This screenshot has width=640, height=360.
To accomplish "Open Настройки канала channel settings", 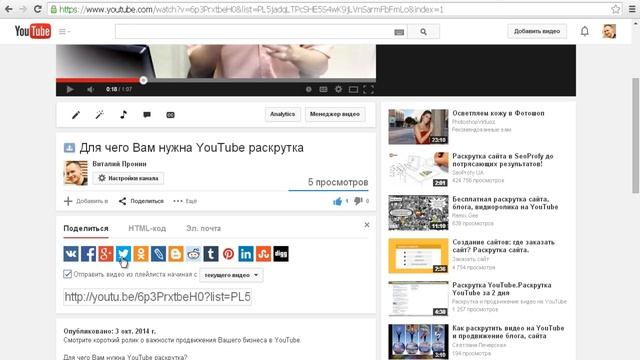I will (128, 178).
